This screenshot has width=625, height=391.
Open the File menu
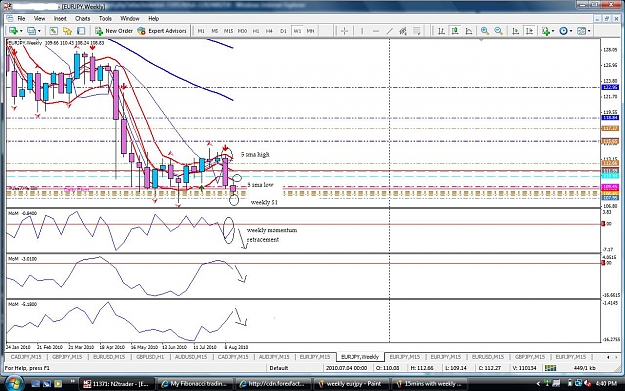[x=21, y=18]
